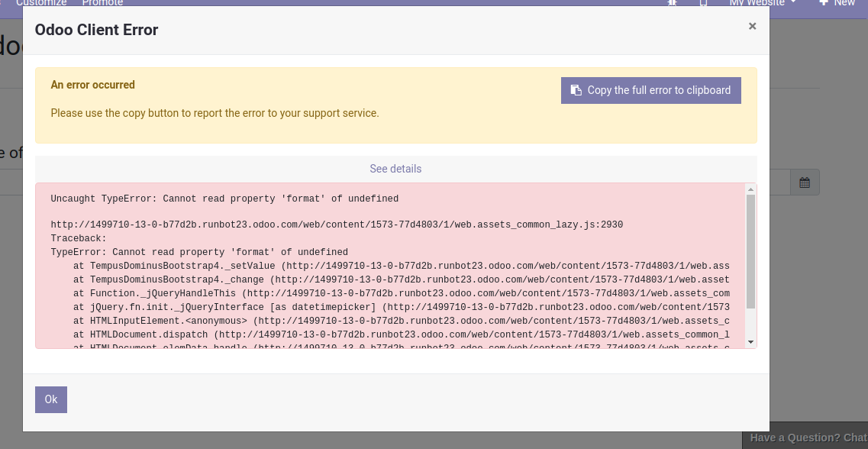Click the Copy the full error to clipboard button
Viewport: 868px width, 449px height.
click(x=650, y=90)
